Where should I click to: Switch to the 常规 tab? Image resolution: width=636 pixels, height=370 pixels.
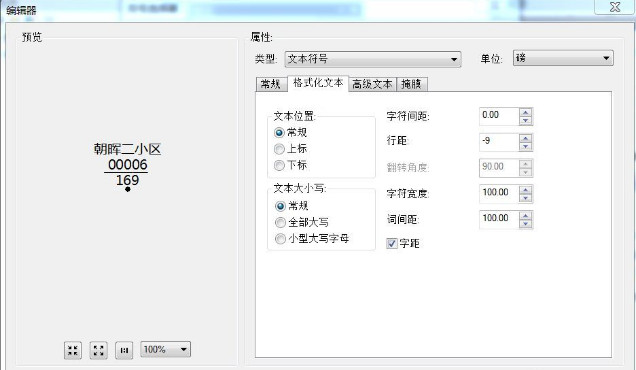[x=271, y=84]
